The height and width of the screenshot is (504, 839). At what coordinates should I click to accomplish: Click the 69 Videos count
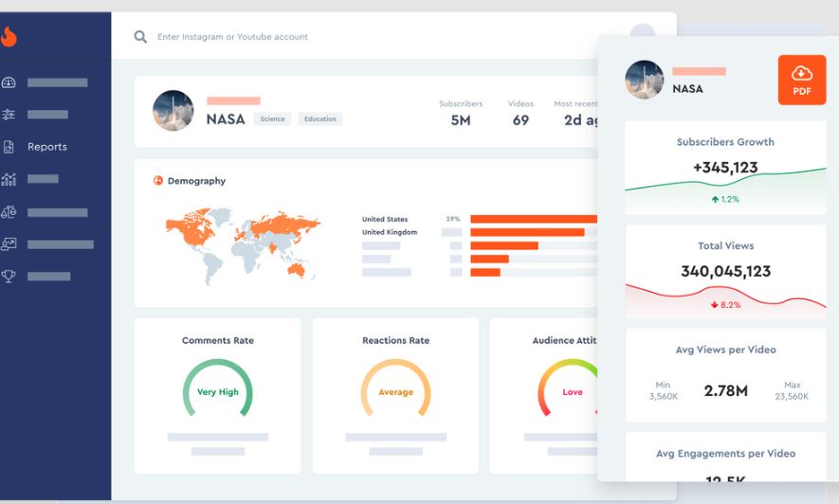(520, 120)
